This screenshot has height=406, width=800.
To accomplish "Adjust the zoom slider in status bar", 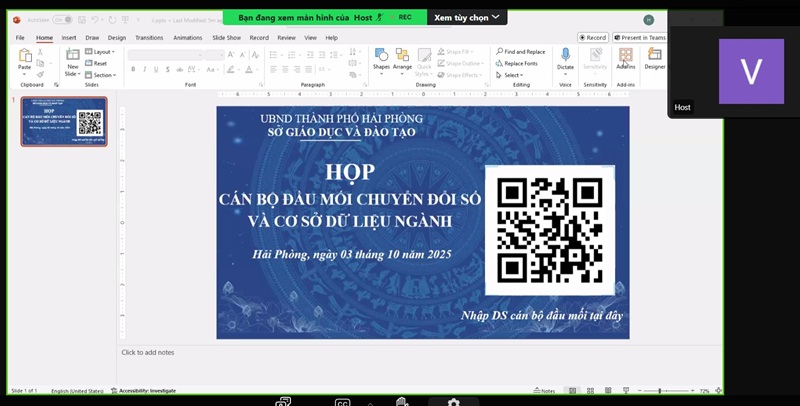I will (660, 390).
